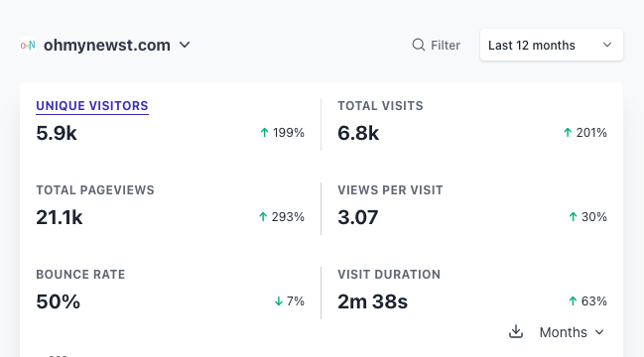Screen dimensions: 644x357
Task: Click the ohmynewst.com site favicon
Action: tap(28, 46)
